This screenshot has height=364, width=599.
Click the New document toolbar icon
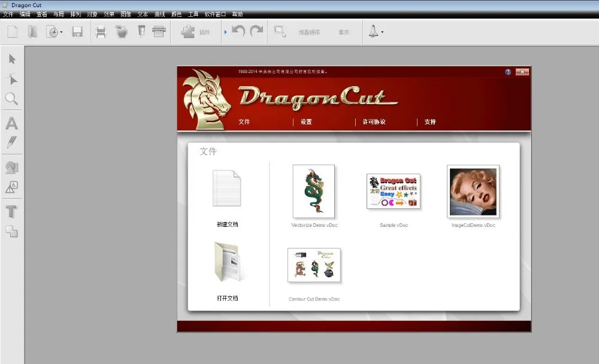(x=13, y=32)
